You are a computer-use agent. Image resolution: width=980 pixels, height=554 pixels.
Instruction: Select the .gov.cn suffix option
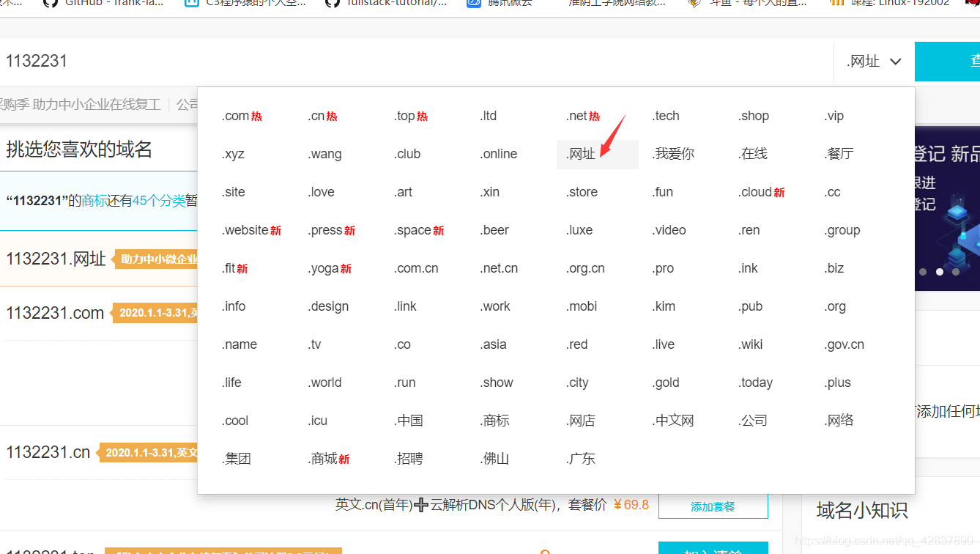(844, 344)
